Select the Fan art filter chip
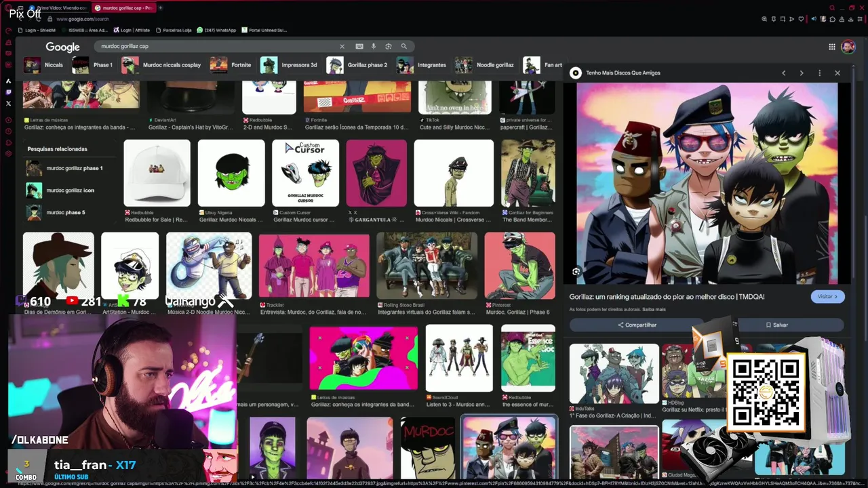The height and width of the screenshot is (488, 868). tap(543, 65)
